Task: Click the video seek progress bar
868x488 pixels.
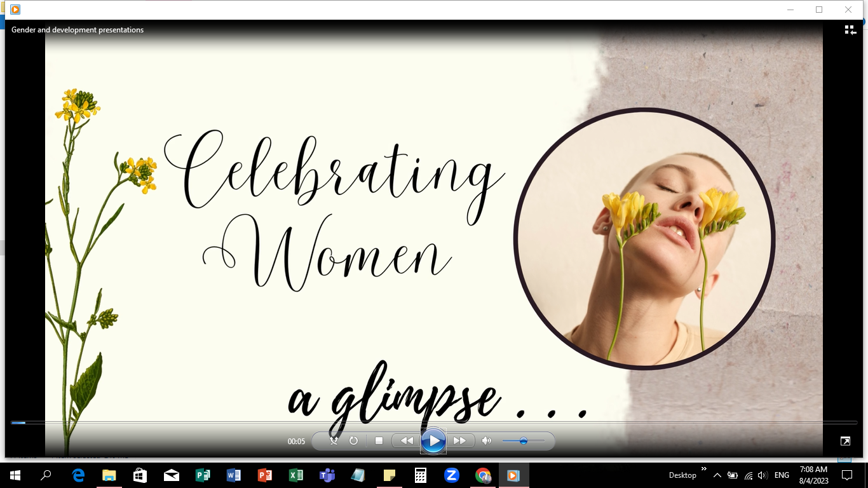Action: pyautogui.click(x=434, y=423)
